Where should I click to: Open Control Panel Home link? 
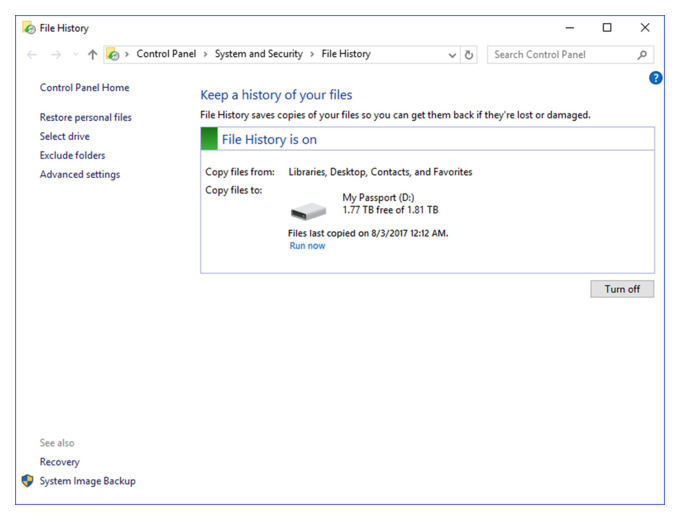coord(85,88)
